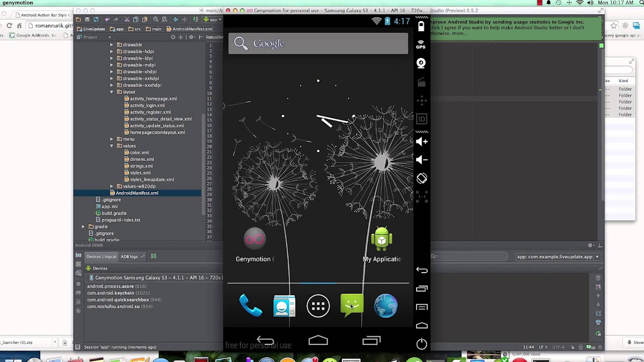
Task: Open the Contacts app in dock
Action: (284, 306)
